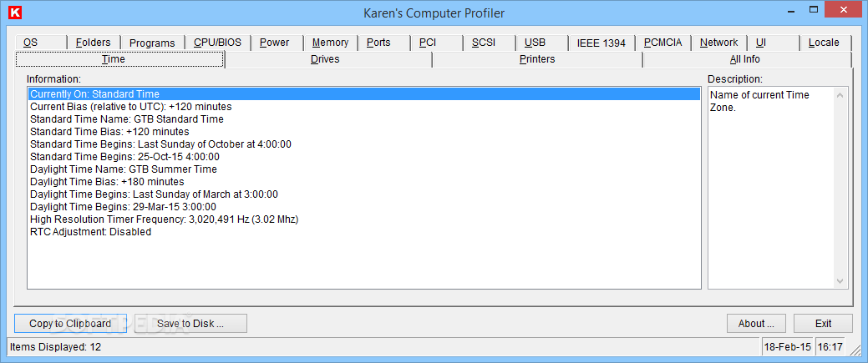Select the CPU/BIOS tab
Viewport: 868px width, 363px height.
tap(217, 43)
